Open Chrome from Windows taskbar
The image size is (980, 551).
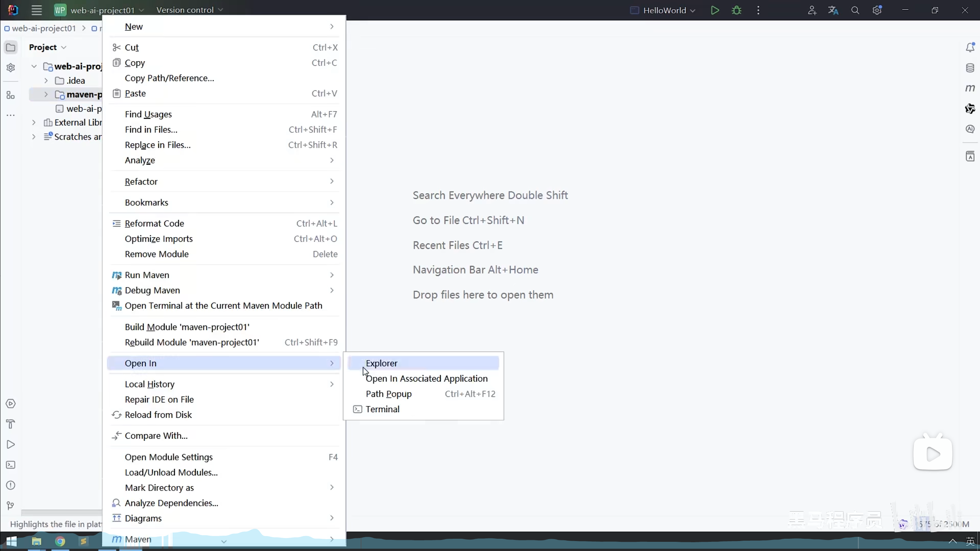60,541
